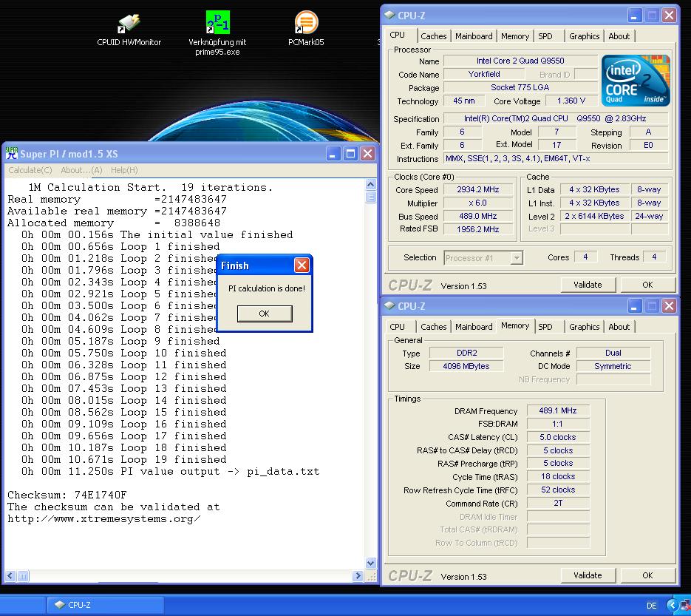Click the Memory CPU-Z window title icon

tap(389, 306)
